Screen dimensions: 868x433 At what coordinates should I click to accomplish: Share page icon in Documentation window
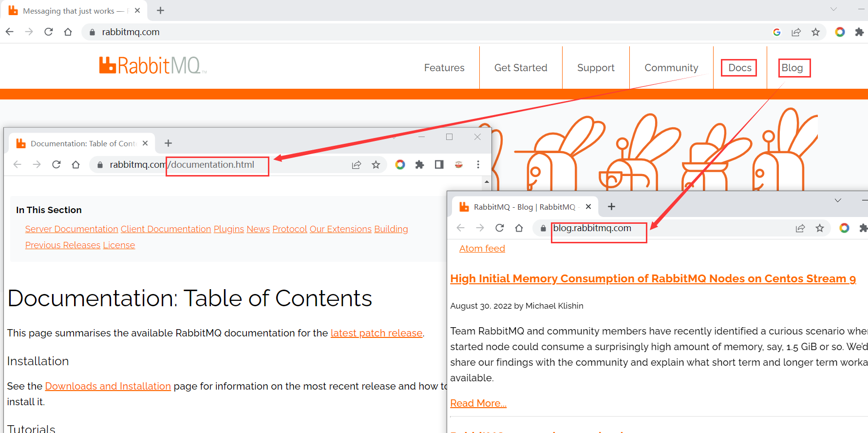pos(357,165)
